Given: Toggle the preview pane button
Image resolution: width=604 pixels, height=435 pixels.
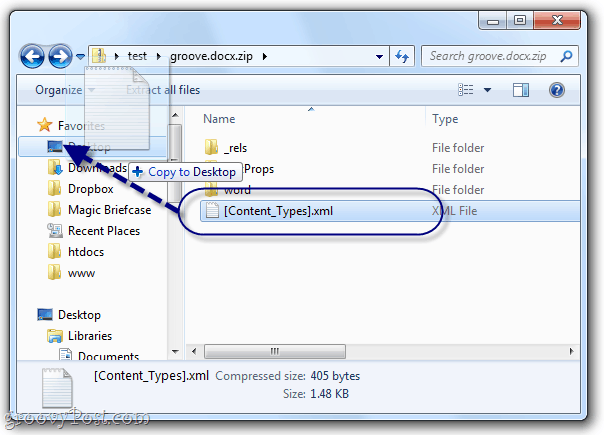Looking at the screenshot, I should pyautogui.click(x=521, y=90).
